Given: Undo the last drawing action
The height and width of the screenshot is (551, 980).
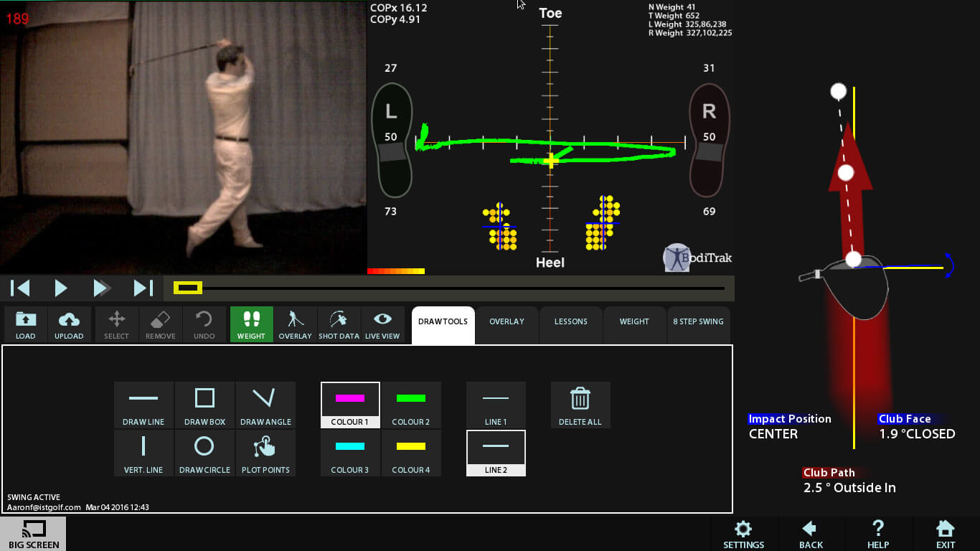Looking at the screenshot, I should point(204,325).
